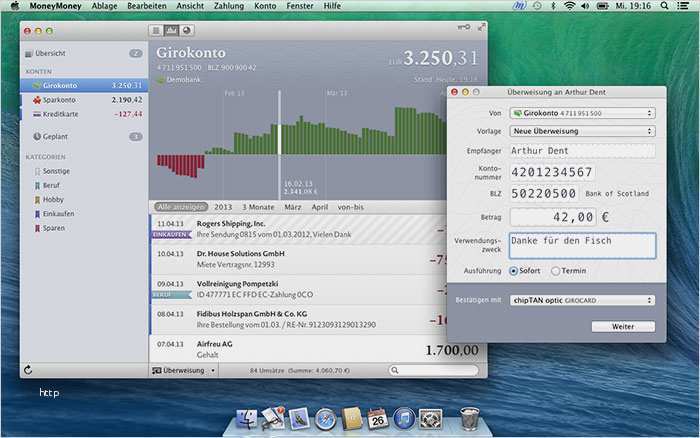Click the white date marker line in the balance chart
This screenshot has width=700, height=438.
[279, 143]
